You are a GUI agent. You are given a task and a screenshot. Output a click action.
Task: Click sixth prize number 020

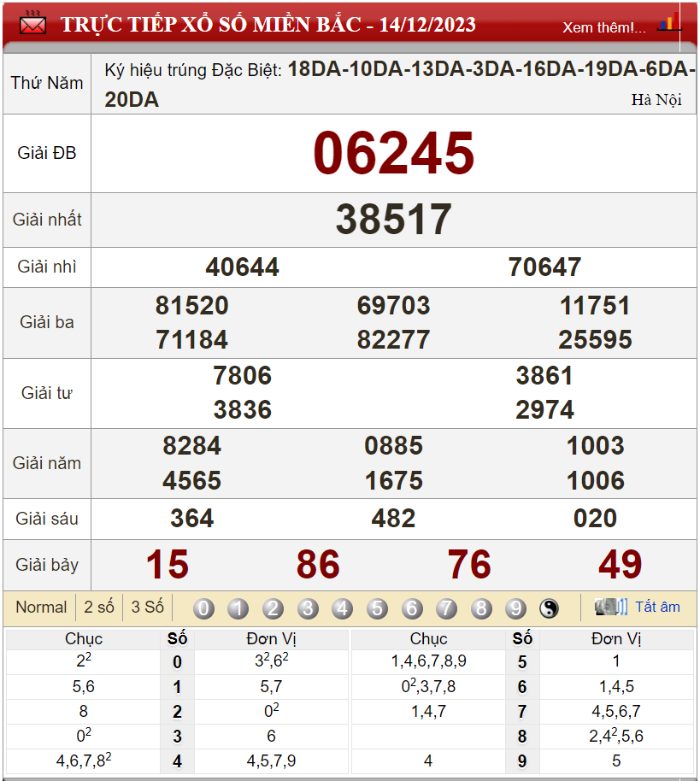pos(595,519)
